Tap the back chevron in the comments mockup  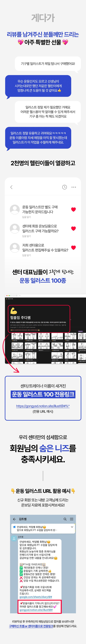(11, 187)
